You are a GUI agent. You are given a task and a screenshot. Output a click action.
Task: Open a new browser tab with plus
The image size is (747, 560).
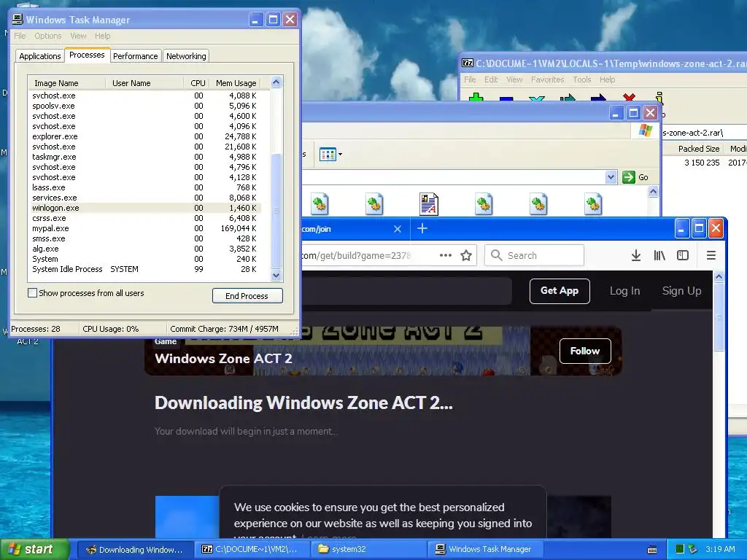(422, 228)
